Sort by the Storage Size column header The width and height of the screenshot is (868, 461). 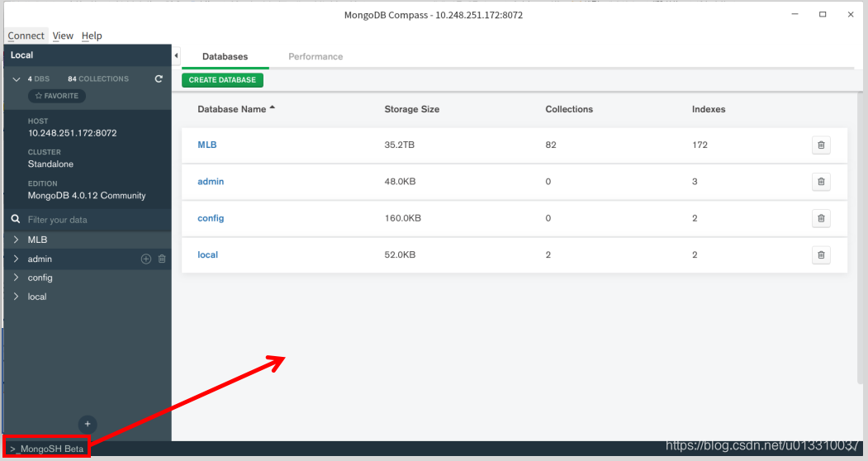click(x=412, y=109)
